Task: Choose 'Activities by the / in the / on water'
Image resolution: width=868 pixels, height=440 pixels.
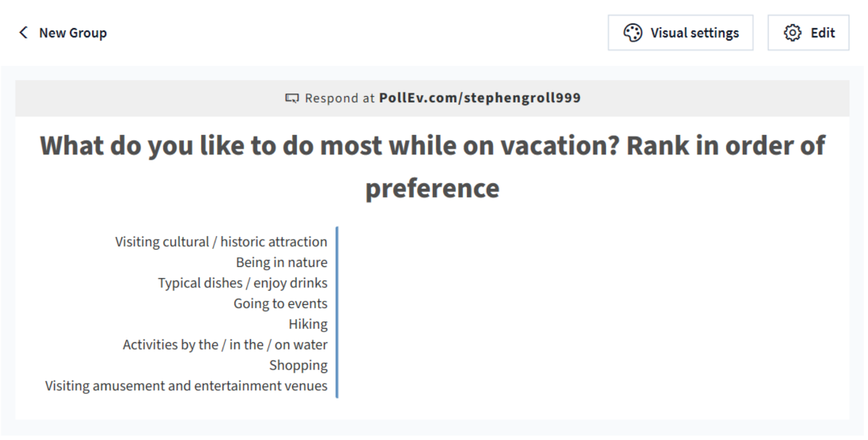Action: tap(225, 345)
